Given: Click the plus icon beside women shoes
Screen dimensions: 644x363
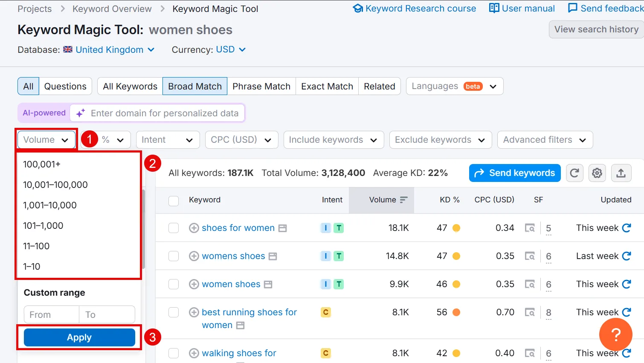Looking at the screenshot, I should pos(194,284).
